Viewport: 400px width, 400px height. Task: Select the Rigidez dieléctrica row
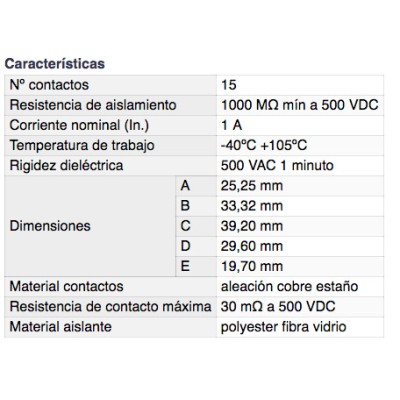194,166
